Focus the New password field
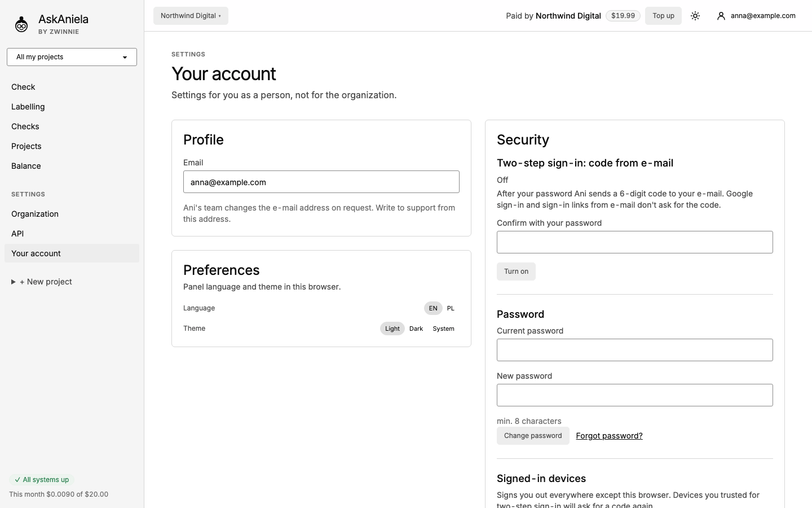 pyautogui.click(x=635, y=395)
